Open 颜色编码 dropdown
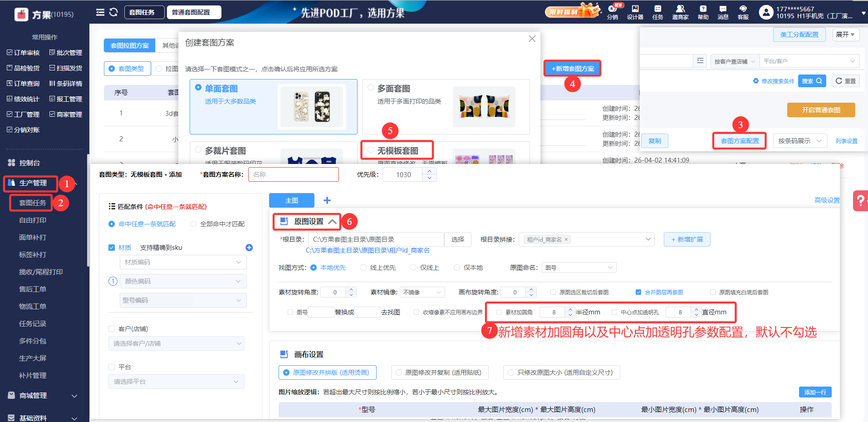The height and width of the screenshot is (422, 868). tap(183, 281)
